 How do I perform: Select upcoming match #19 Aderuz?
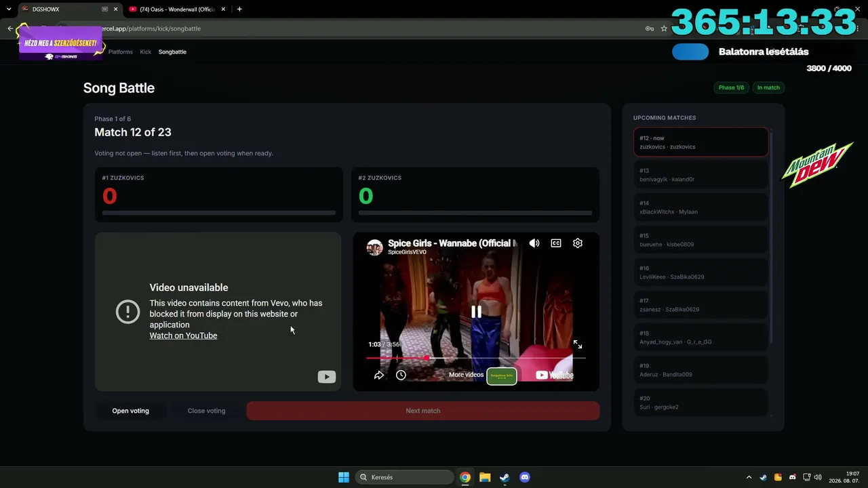(701, 370)
